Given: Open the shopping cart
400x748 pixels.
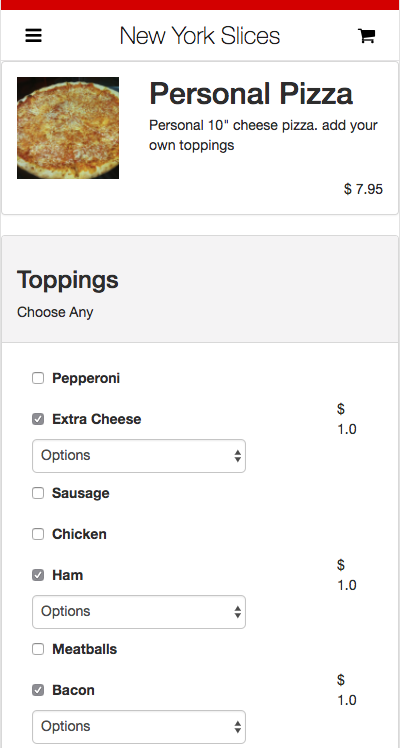Looking at the screenshot, I should click(366, 36).
